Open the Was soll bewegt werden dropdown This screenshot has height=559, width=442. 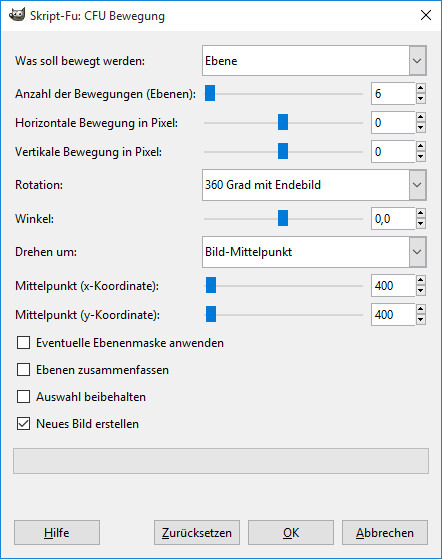pyautogui.click(x=314, y=61)
